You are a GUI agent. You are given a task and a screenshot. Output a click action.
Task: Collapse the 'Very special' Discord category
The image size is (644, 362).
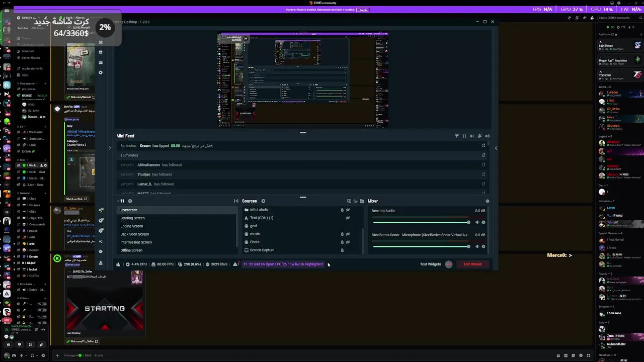(x=27, y=83)
